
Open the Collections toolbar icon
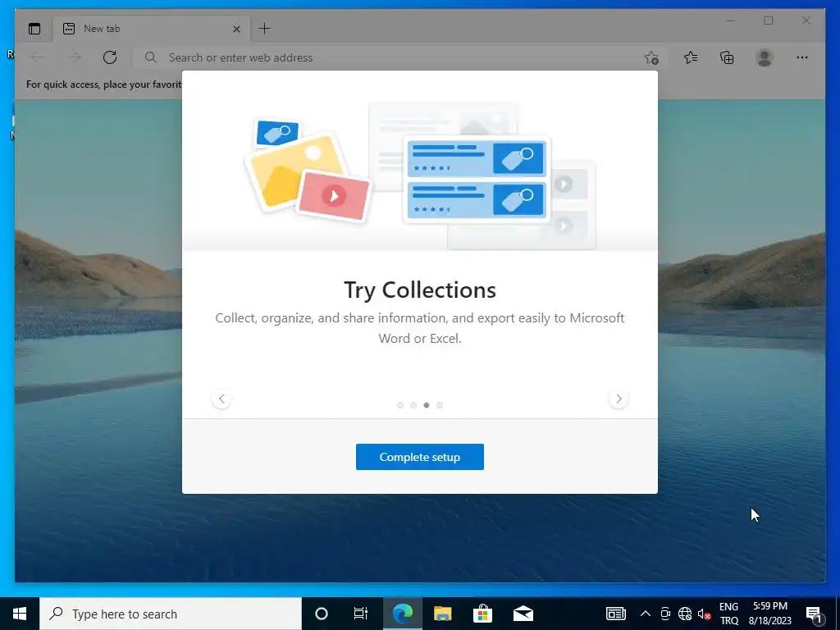click(727, 57)
